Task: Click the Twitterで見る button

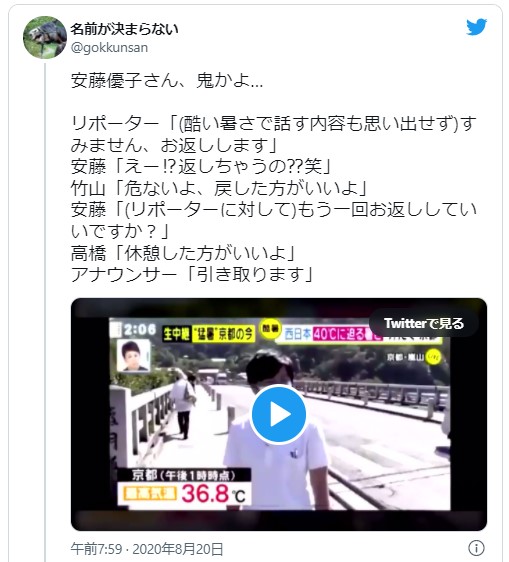Action: tap(424, 323)
